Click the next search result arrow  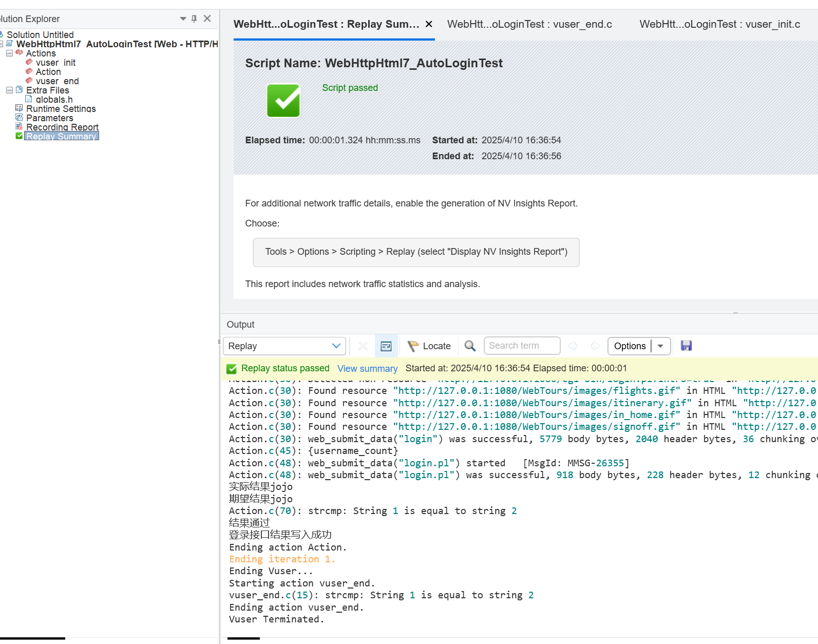[x=595, y=346]
